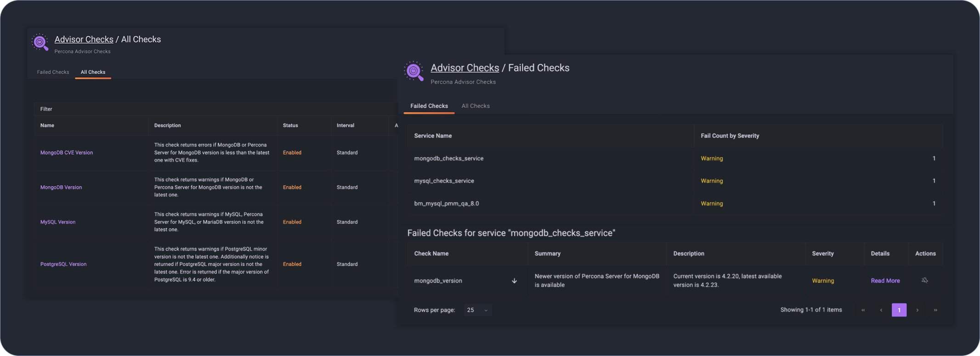This screenshot has height=356, width=980.
Task: Open the MongoDB CVE Version check link
Action: point(66,153)
